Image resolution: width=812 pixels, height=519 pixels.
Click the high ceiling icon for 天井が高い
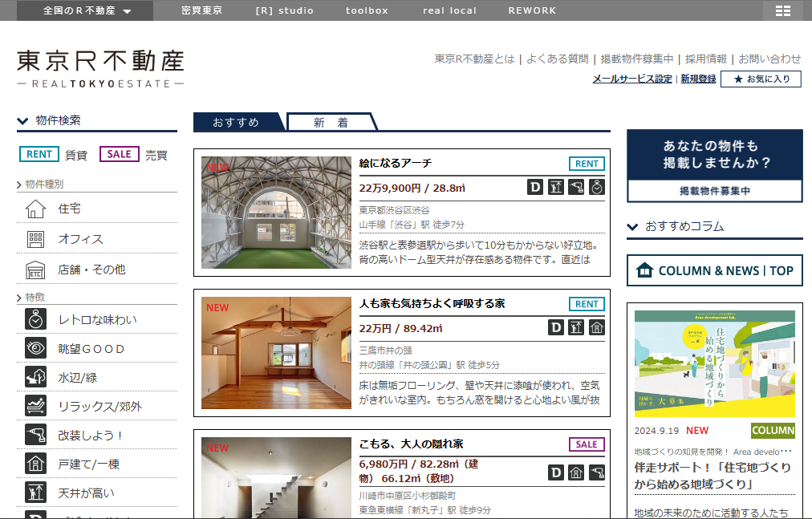click(35, 493)
